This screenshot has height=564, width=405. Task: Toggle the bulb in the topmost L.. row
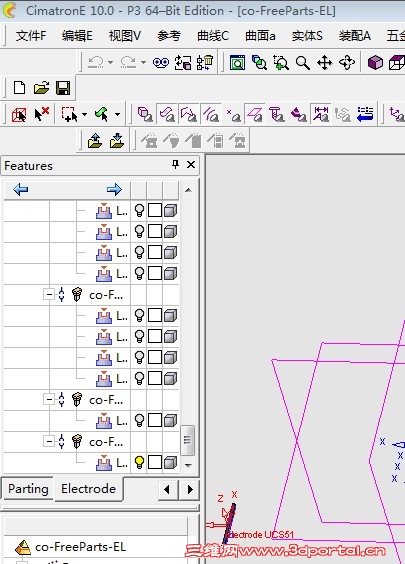139,210
